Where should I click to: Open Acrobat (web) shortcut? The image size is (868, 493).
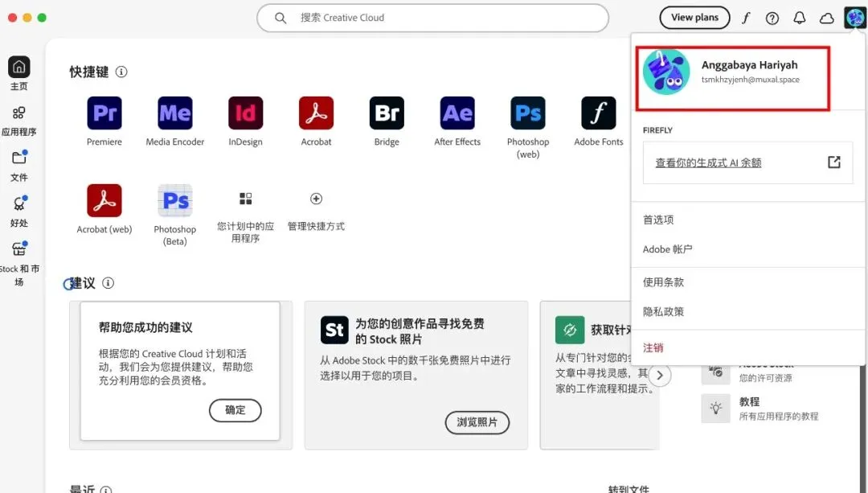pyautogui.click(x=104, y=200)
